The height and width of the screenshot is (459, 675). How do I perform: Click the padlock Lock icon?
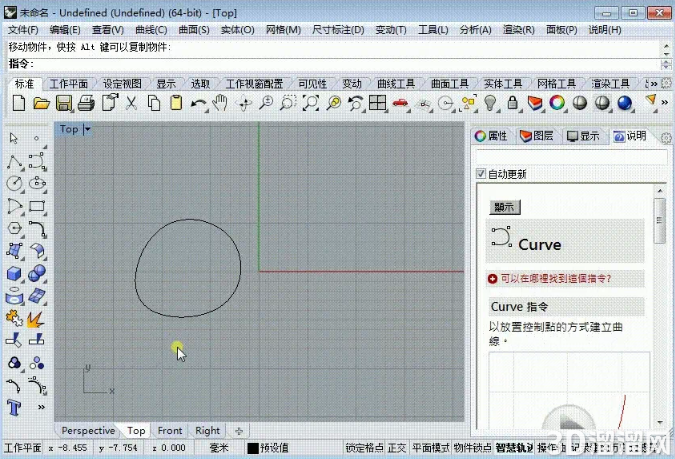pos(512,103)
